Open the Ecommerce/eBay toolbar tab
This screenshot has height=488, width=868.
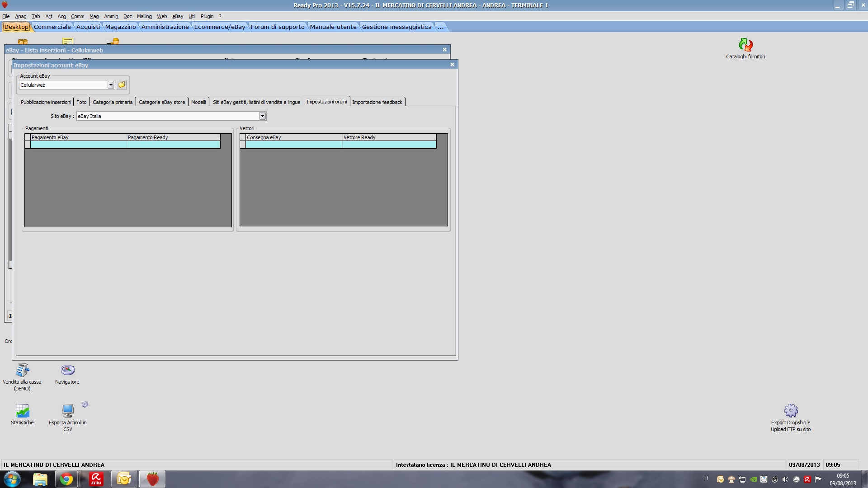point(220,27)
